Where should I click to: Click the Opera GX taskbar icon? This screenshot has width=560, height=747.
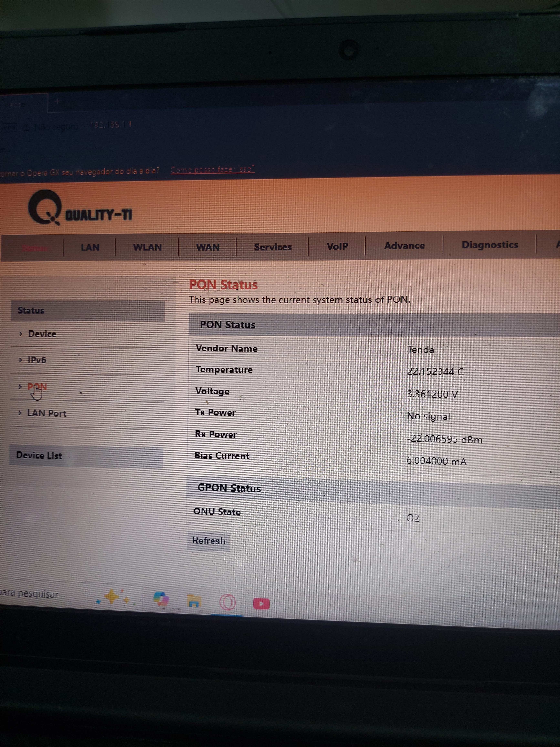coord(228,602)
